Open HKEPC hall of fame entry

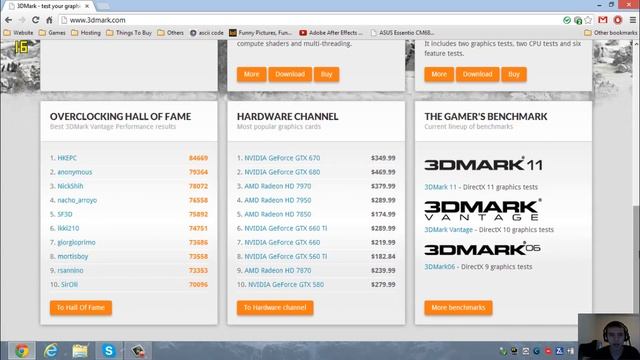pos(67,158)
